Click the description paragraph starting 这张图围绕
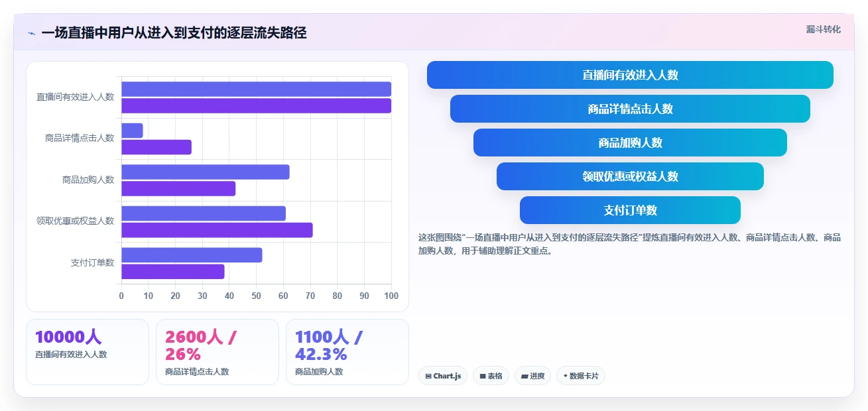 [x=630, y=244]
